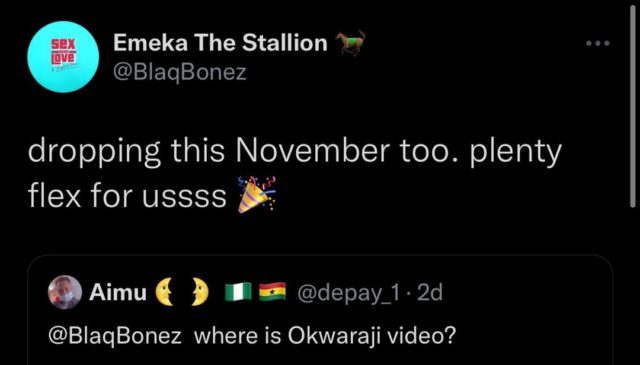The image size is (640, 365).
Task: Click the Nigerian flag emoji
Action: 238,293
